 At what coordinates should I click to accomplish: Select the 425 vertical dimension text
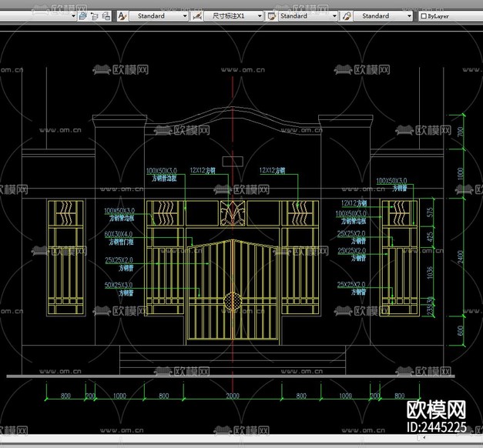(431, 236)
